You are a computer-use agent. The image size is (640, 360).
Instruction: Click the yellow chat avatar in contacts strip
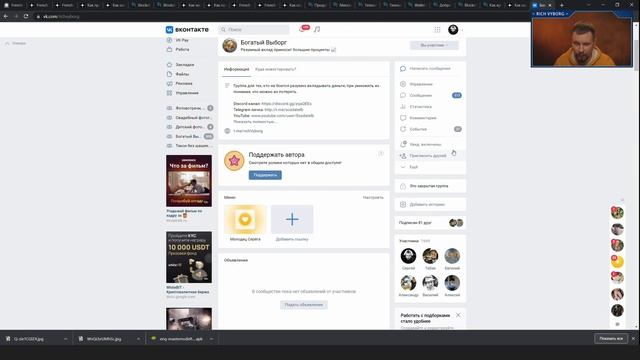617,261
